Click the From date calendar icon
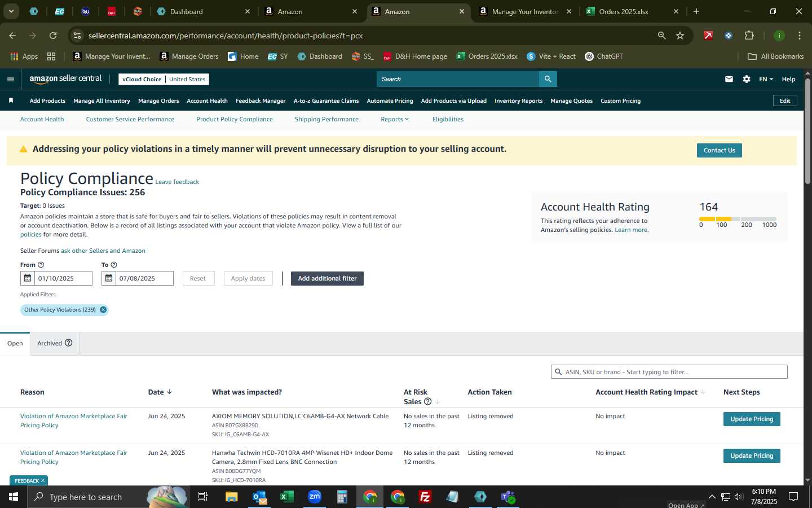Viewport: 812px width, 508px height. click(28, 278)
